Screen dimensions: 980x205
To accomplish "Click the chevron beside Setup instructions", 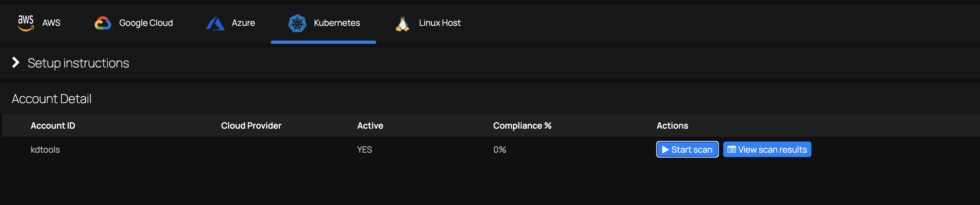I will tap(15, 62).
